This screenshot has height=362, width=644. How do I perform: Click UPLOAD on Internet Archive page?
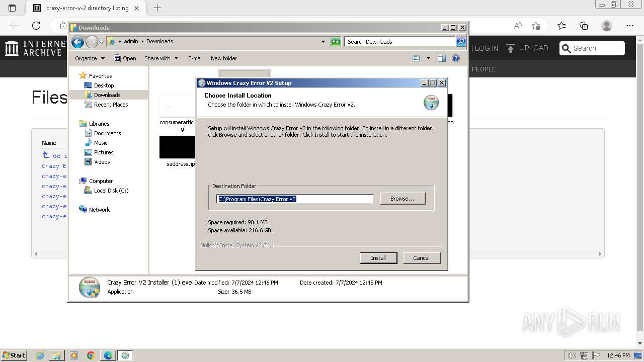(527, 48)
